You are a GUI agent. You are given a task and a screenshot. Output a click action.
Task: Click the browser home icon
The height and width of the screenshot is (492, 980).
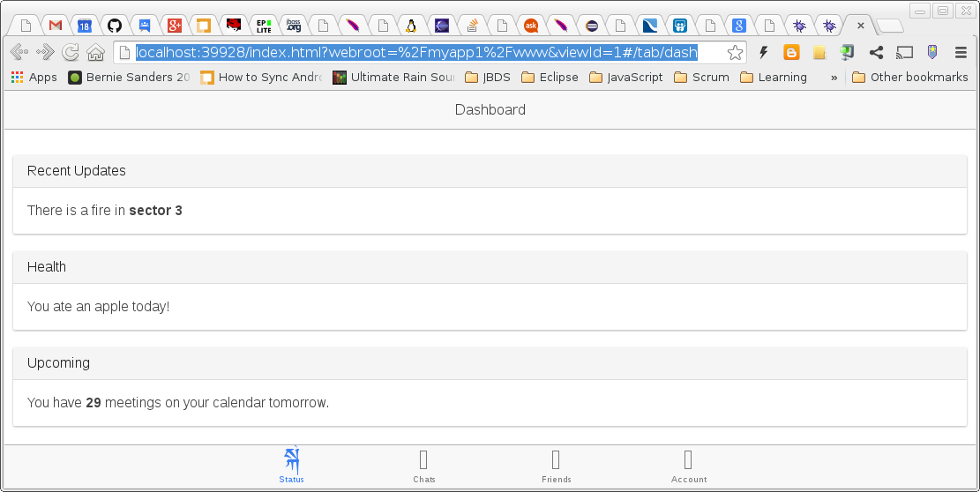click(96, 53)
